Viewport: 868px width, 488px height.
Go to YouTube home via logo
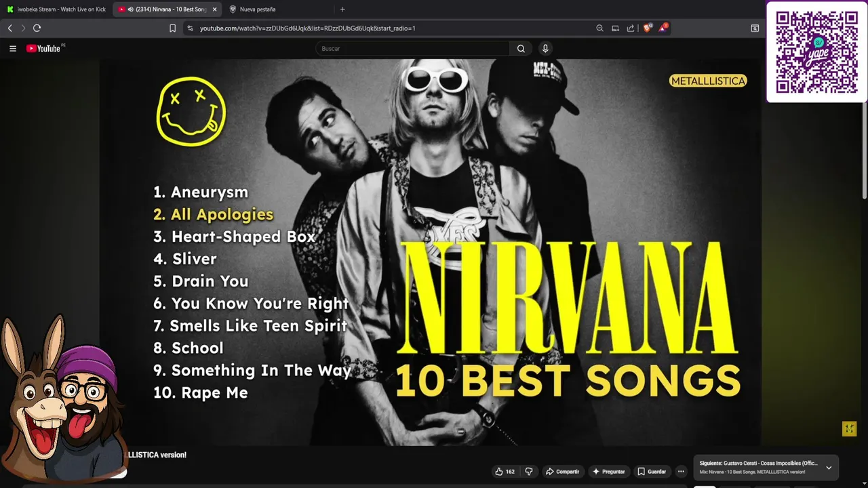[43, 48]
